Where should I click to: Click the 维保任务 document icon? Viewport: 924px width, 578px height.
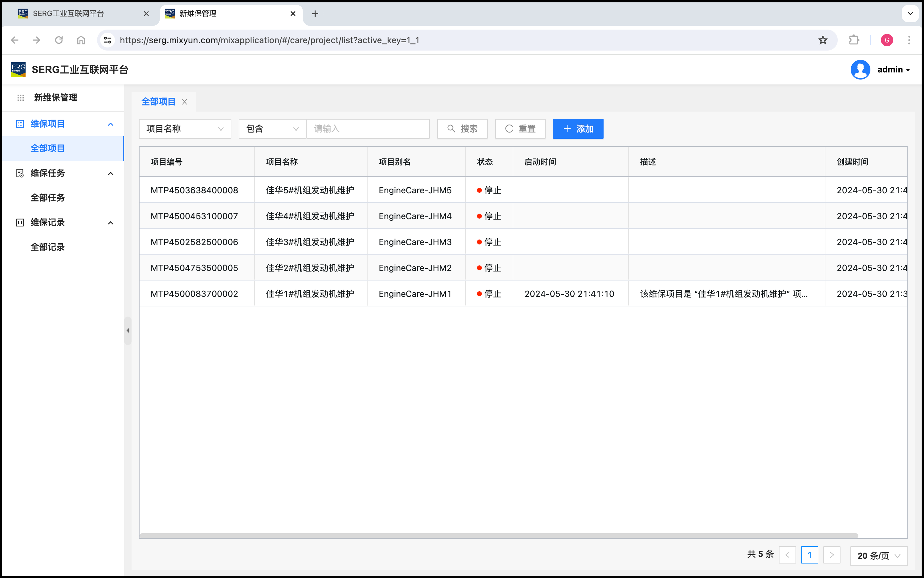pos(20,173)
